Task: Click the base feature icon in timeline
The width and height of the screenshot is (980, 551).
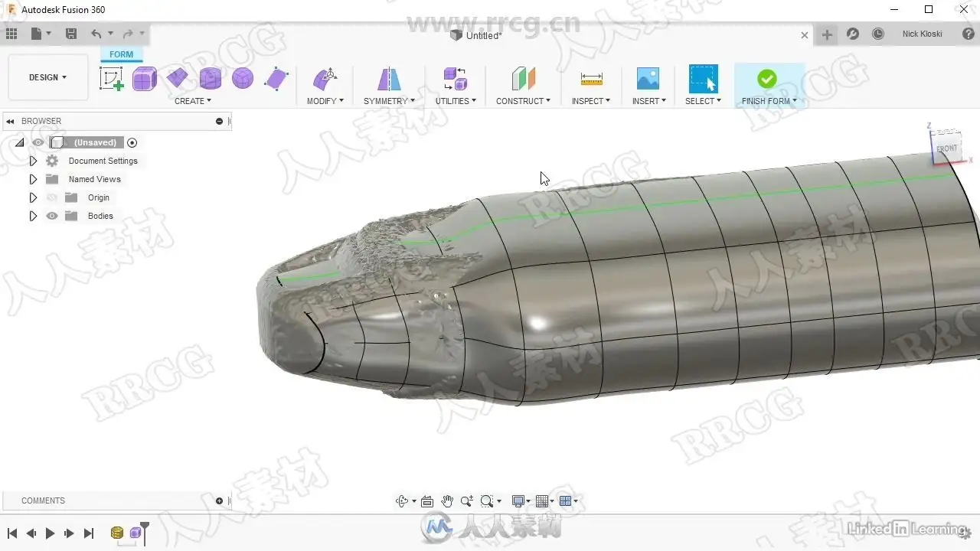Action: point(117,533)
